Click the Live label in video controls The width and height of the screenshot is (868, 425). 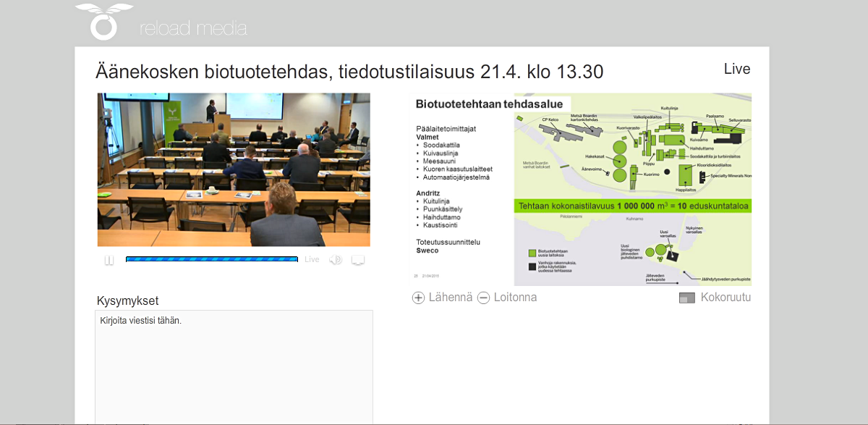[x=312, y=259]
